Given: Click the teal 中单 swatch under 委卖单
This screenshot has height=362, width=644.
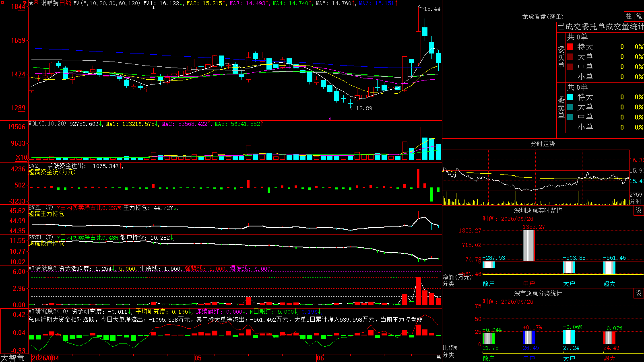Looking at the screenshot, I should [x=570, y=117].
